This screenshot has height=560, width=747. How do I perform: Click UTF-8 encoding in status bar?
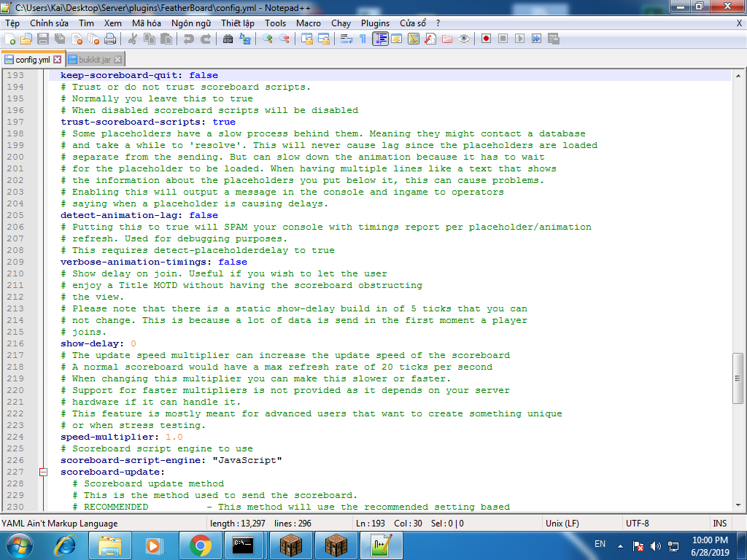point(638,524)
